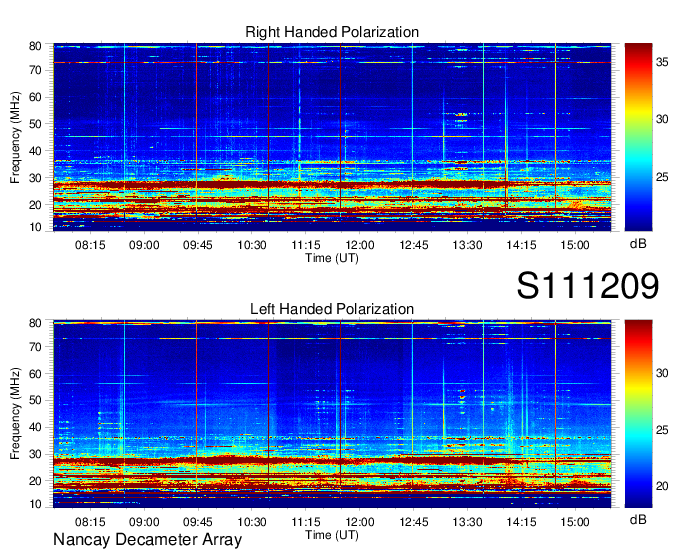Image resolution: width=680 pixels, height=552 pixels.
Task: Click the 20 dB tick on bottom colorbar
Action: point(662,486)
